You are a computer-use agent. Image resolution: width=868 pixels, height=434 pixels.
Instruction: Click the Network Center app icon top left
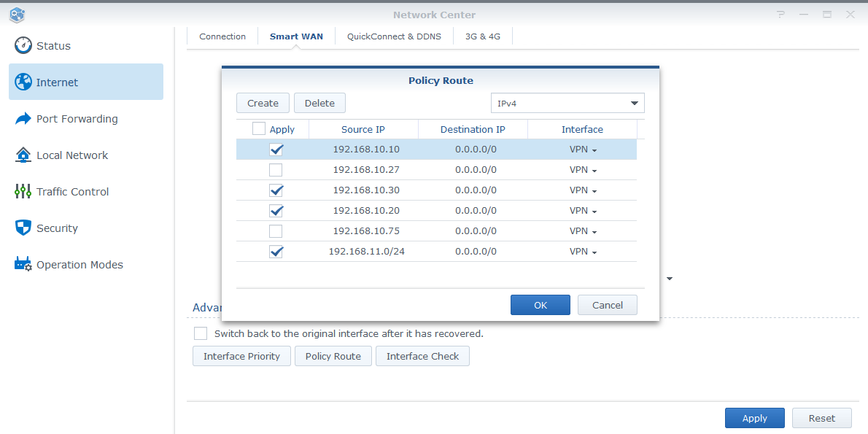[16, 14]
